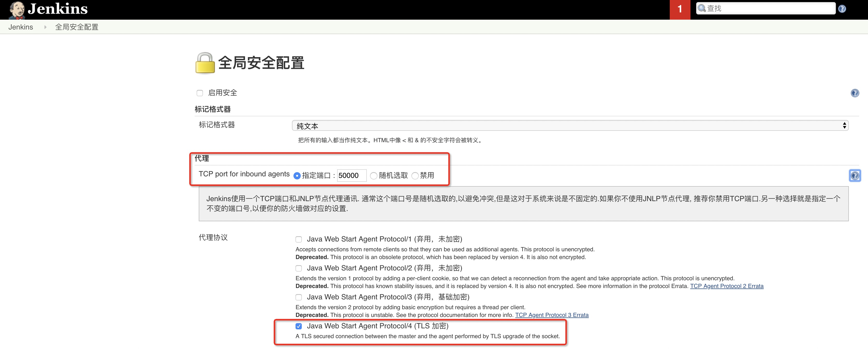Click help icon for 启用安全 option

point(855,93)
